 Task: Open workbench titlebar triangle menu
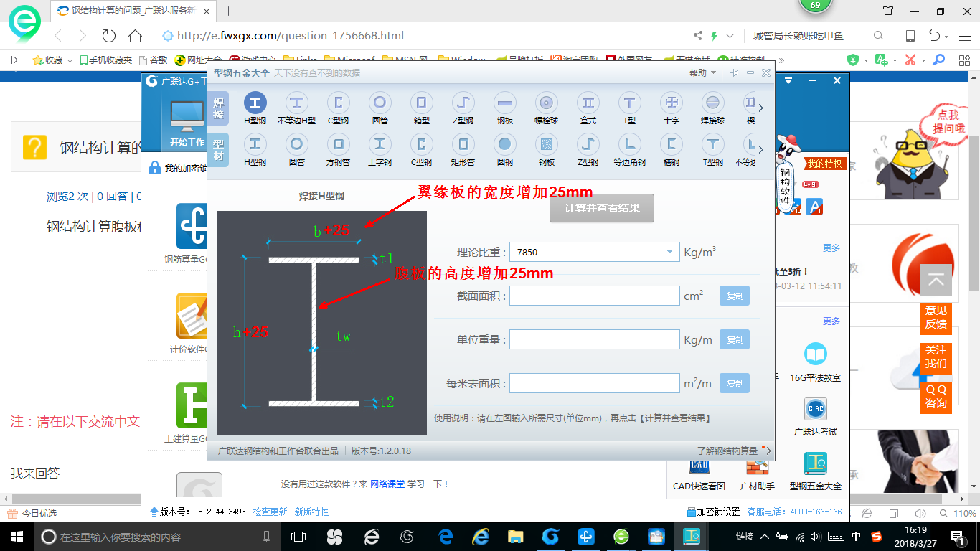(x=788, y=81)
